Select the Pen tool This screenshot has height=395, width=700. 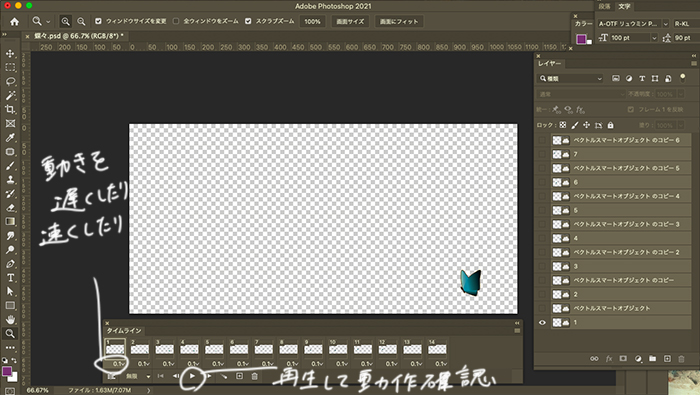[10, 264]
